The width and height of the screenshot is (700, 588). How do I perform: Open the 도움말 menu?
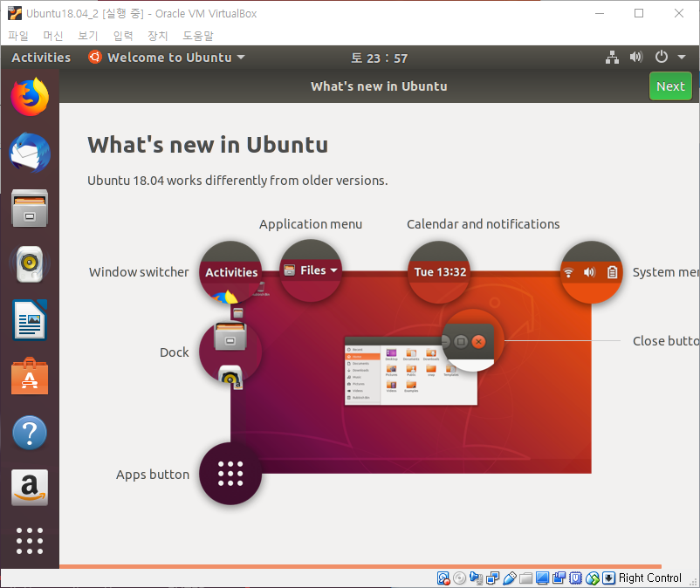pyautogui.click(x=198, y=36)
